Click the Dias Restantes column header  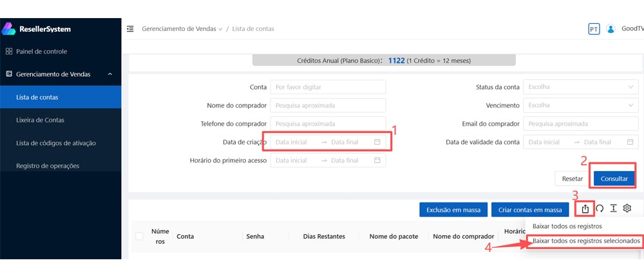coord(324,237)
